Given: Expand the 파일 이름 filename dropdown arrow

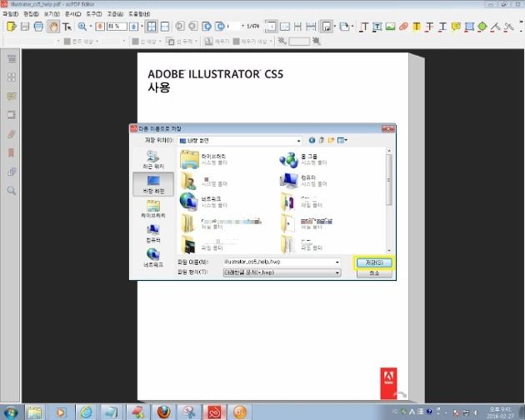Looking at the screenshot, I should 337,262.
